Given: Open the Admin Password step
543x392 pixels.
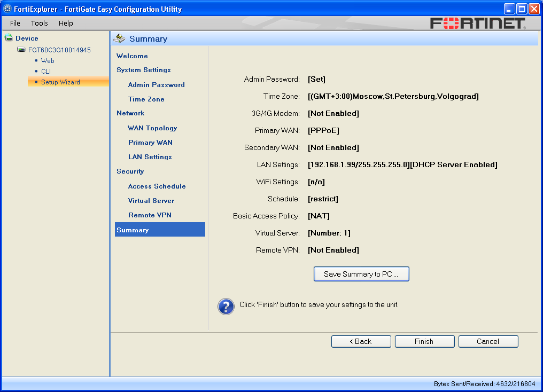Looking at the screenshot, I should coord(156,85).
